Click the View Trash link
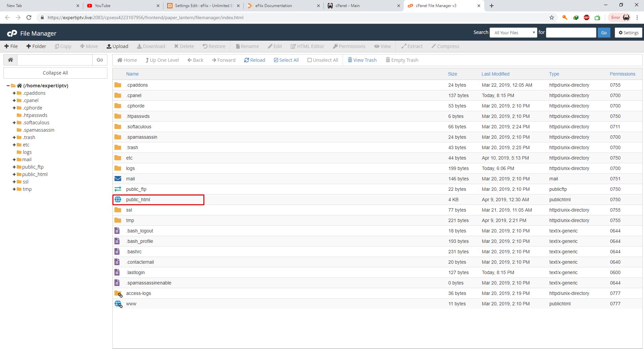 (362, 60)
